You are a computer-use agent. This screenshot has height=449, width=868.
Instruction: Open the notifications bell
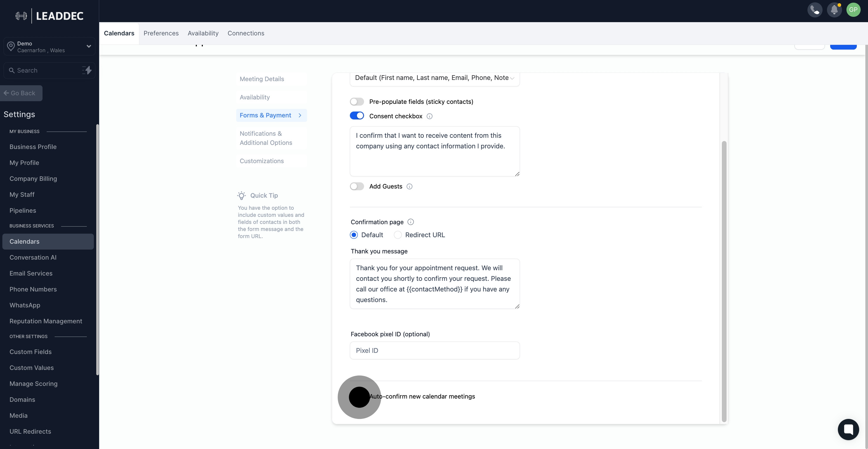tap(834, 10)
